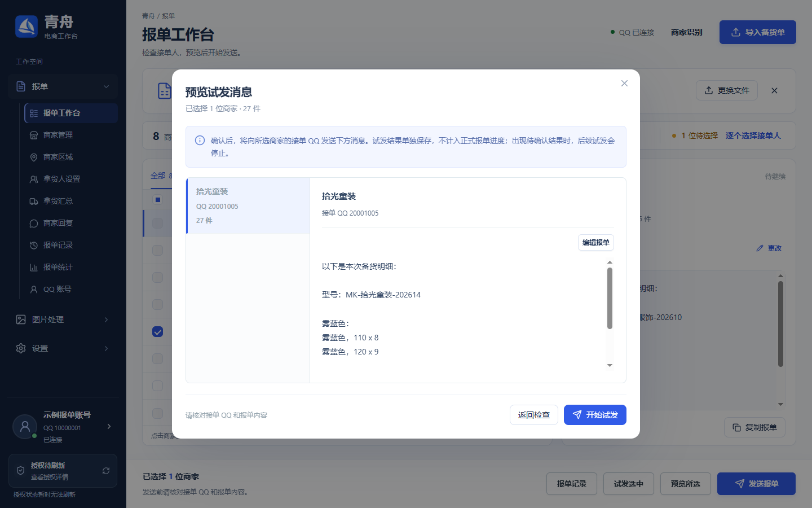812x508 pixels.
Task: Click the account avatar icon
Action: point(25,427)
